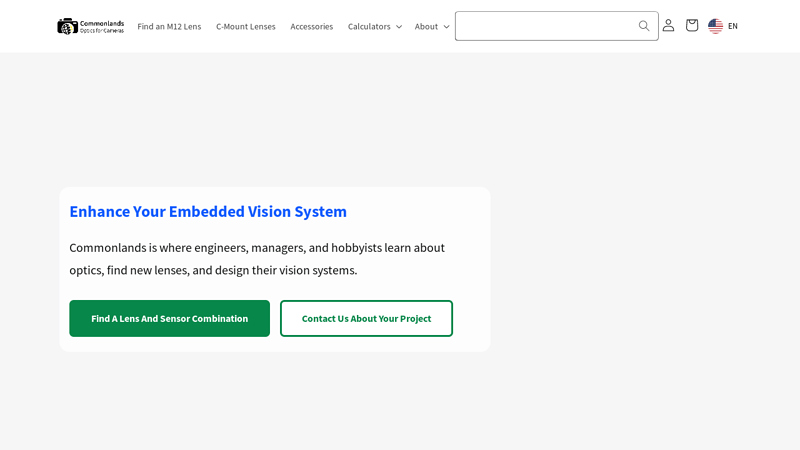Expand the About dropdown menu

432,27
